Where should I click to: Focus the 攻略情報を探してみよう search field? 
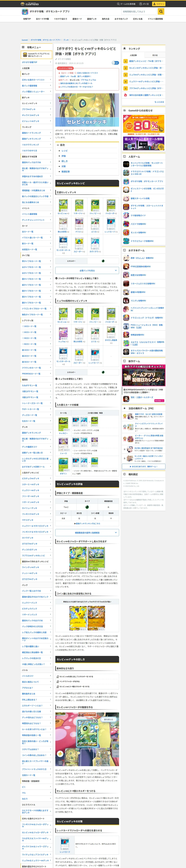[x=139, y=11]
